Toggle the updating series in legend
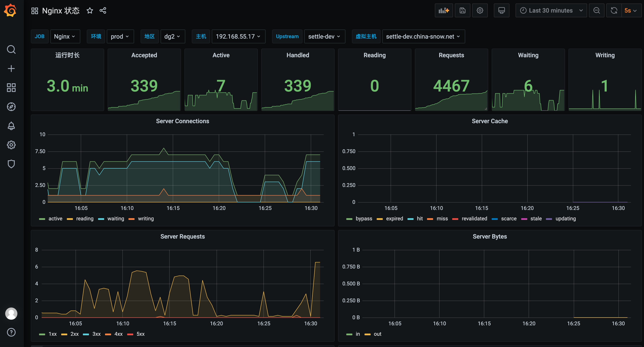Screen dimensions: 644x347 566,219
